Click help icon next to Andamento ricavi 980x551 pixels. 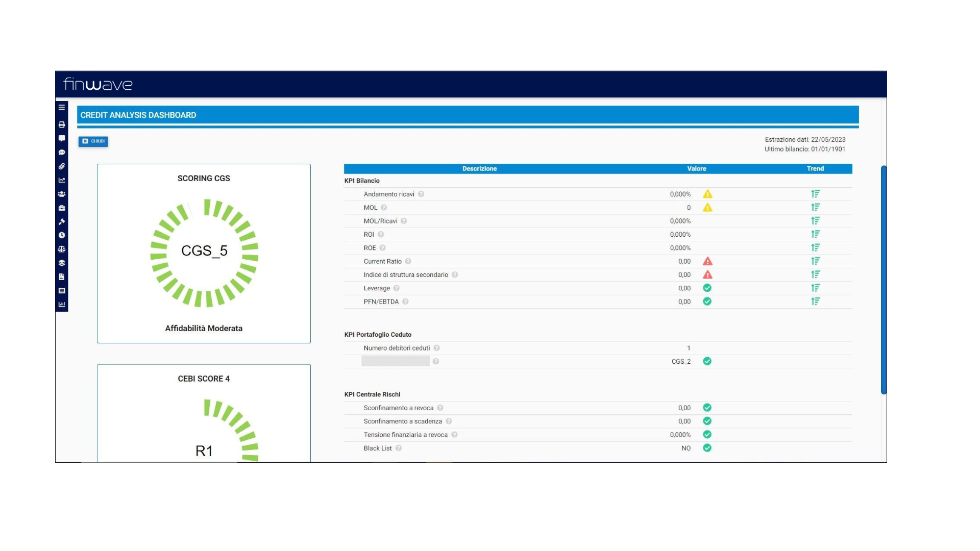tap(421, 194)
